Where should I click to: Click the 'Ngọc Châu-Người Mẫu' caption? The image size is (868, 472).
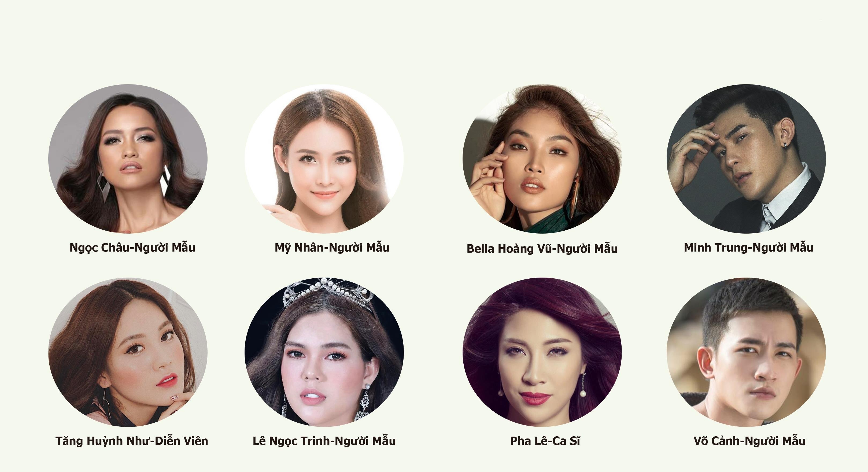(132, 248)
